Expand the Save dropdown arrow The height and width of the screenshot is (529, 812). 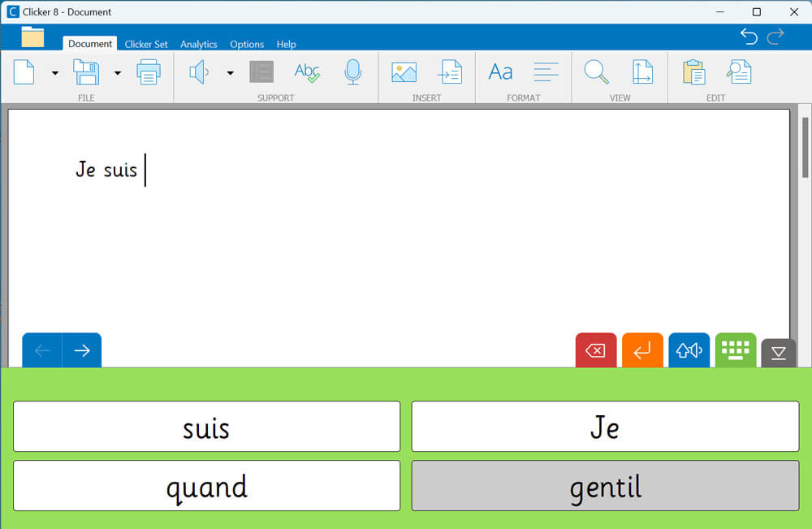click(x=118, y=73)
